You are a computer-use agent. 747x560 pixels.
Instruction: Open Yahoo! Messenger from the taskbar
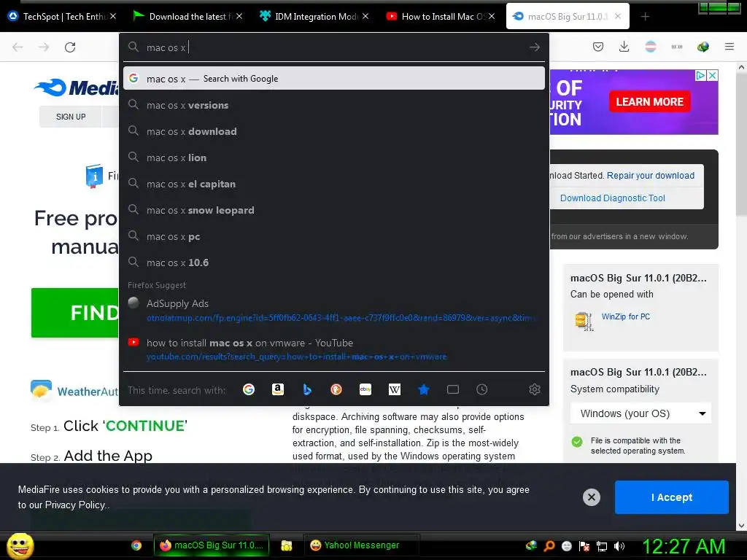[361, 545]
